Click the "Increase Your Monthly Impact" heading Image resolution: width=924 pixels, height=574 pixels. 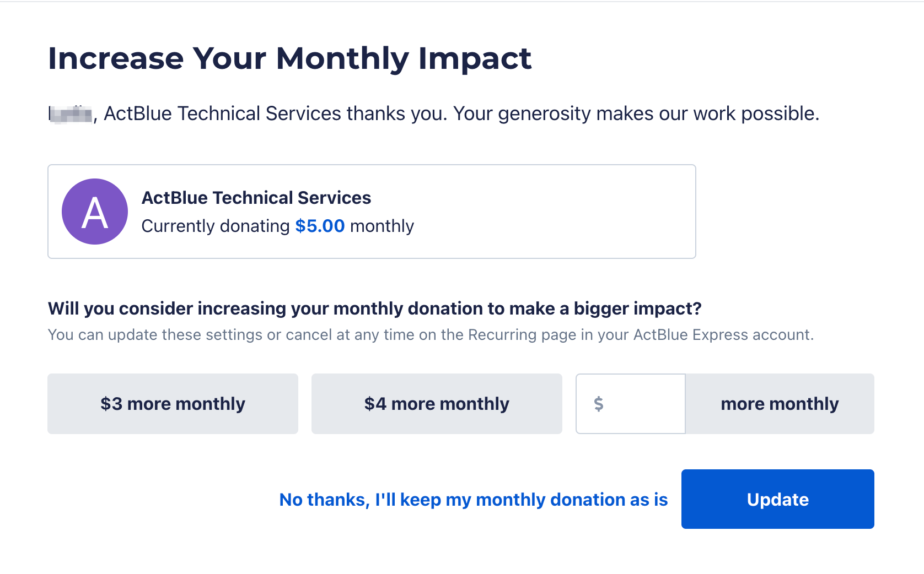point(289,58)
